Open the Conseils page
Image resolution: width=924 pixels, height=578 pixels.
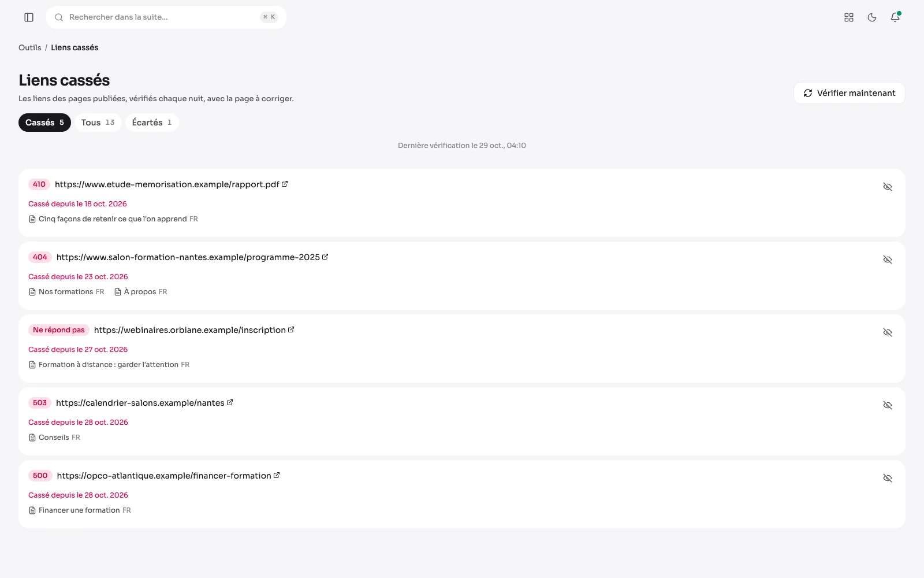click(x=54, y=438)
